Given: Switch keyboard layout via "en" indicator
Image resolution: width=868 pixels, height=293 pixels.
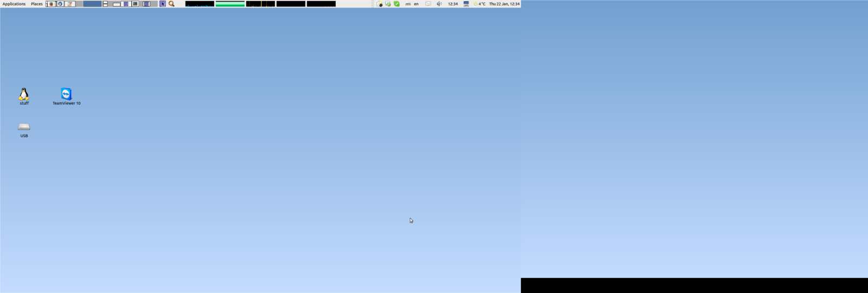Looking at the screenshot, I should point(416,4).
